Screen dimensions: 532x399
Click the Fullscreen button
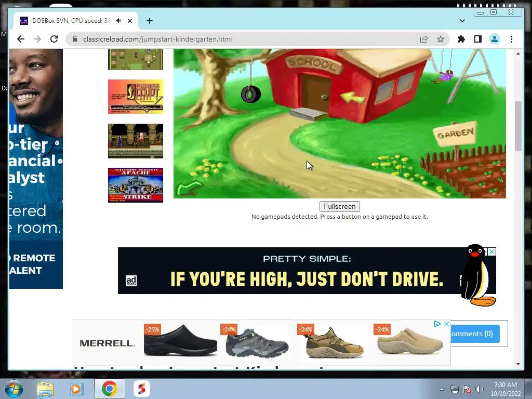(x=340, y=206)
